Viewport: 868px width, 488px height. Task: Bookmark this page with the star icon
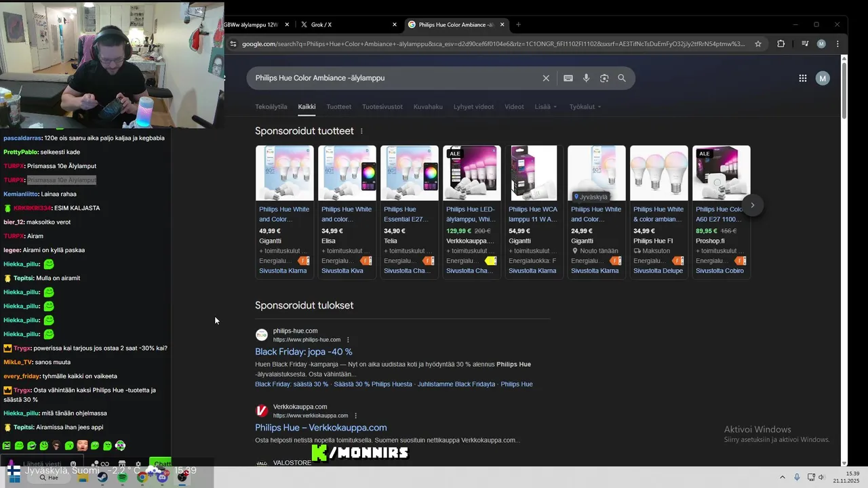coord(758,44)
